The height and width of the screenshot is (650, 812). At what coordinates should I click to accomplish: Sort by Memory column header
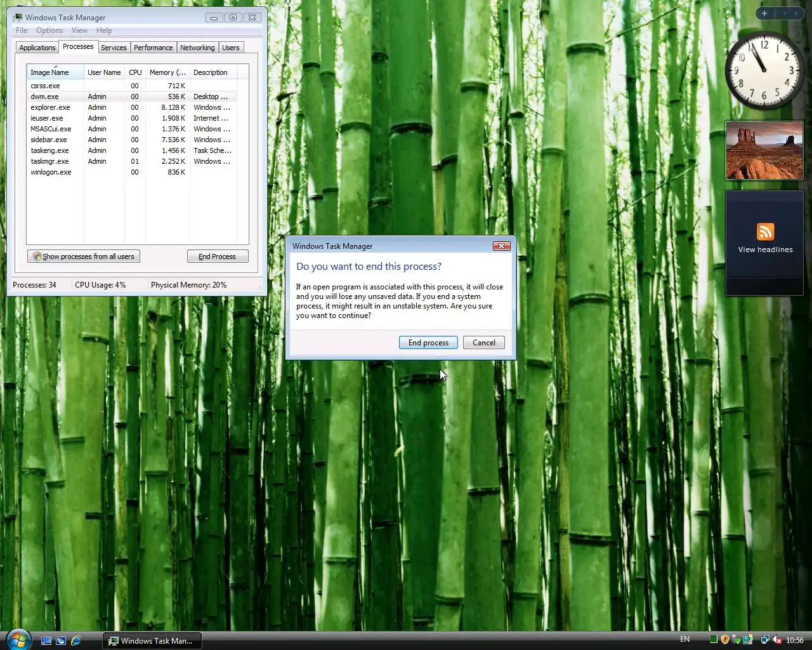tap(167, 72)
